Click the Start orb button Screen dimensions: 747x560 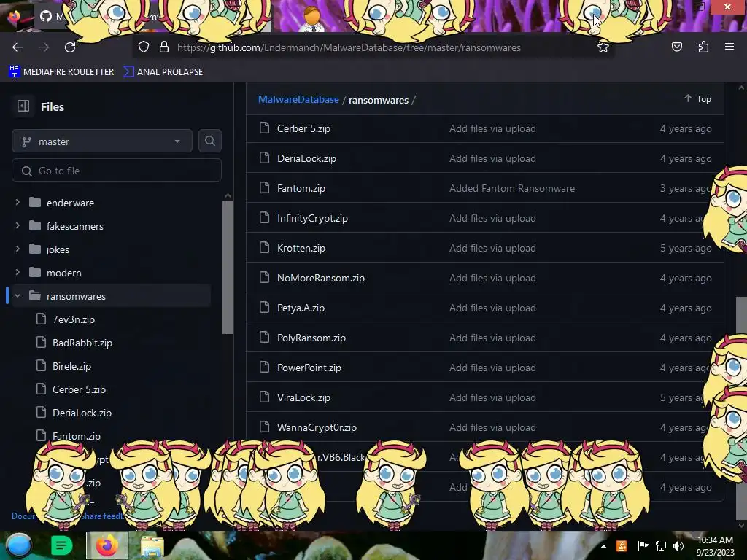(18, 545)
